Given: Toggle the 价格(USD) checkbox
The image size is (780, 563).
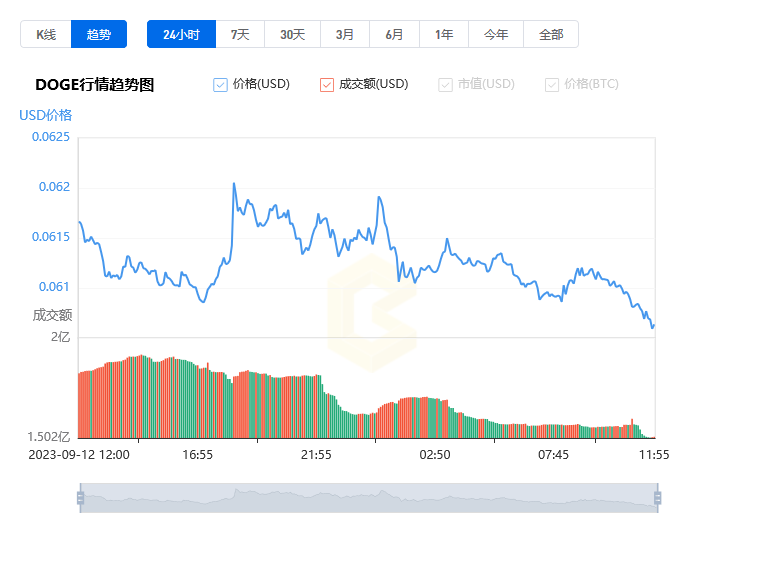Looking at the screenshot, I should point(220,85).
